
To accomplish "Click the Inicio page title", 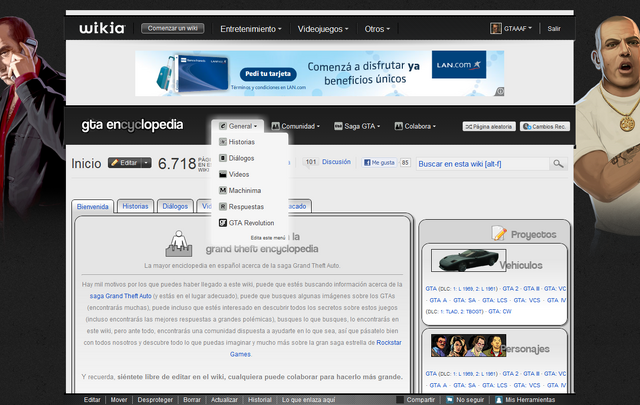I will point(86,163).
